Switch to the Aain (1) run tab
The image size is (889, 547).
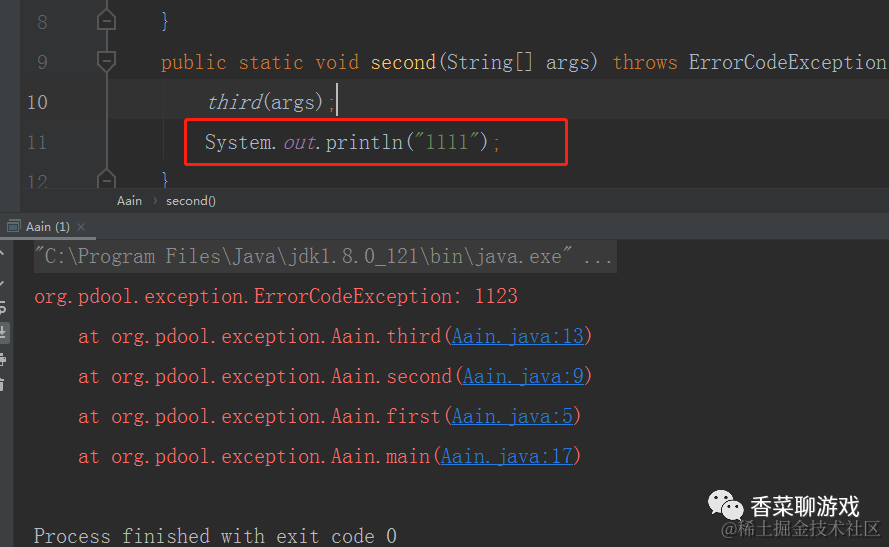pyautogui.click(x=48, y=227)
